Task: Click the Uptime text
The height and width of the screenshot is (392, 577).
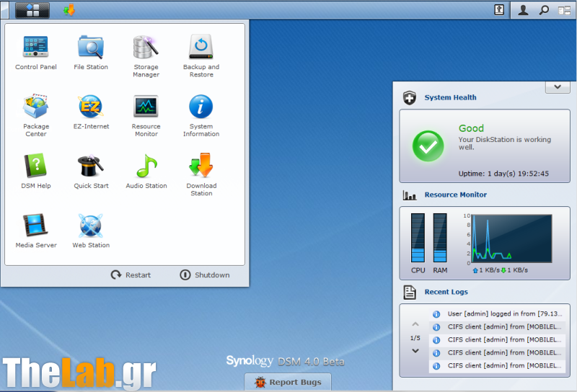Action: (503, 174)
